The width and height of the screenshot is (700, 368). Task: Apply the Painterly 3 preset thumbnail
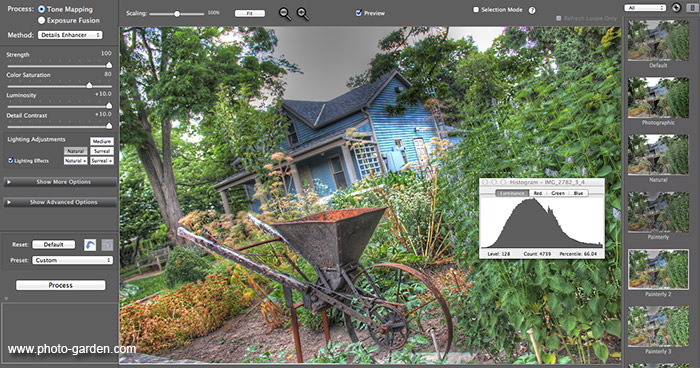click(658, 326)
